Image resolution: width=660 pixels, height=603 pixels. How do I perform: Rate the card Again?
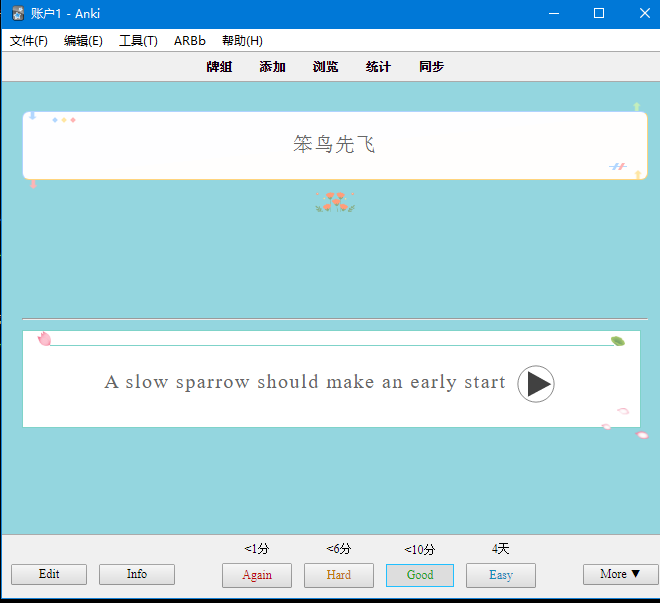(257, 575)
